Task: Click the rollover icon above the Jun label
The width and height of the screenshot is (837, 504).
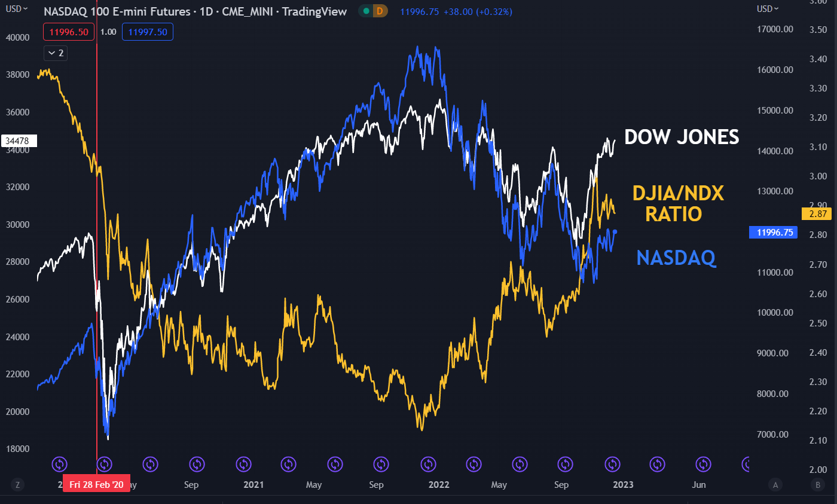Action: [x=703, y=464]
